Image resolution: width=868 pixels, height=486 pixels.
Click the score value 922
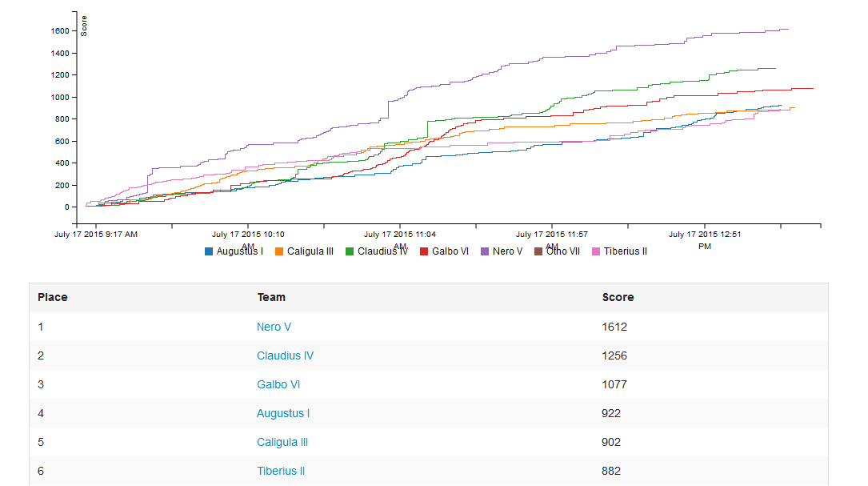click(611, 413)
